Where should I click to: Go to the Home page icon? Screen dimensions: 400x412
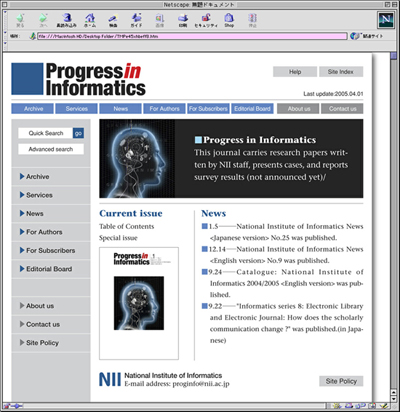click(90, 20)
